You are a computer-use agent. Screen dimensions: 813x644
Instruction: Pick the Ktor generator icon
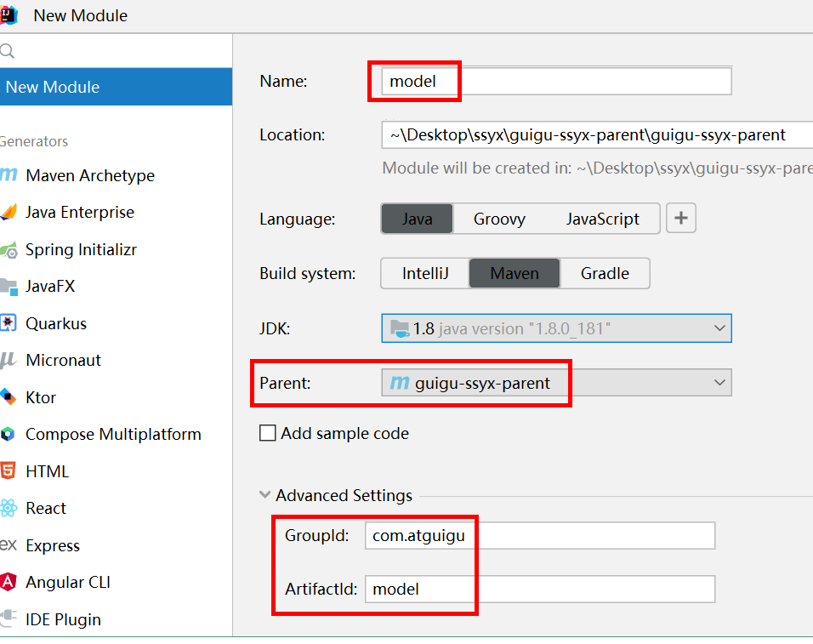coord(9,397)
